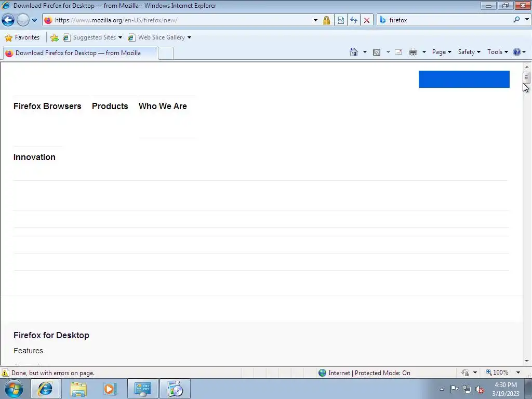Screen dimensions: 532x399
Task: Click Who We Are navigation link
Action: [163, 106]
